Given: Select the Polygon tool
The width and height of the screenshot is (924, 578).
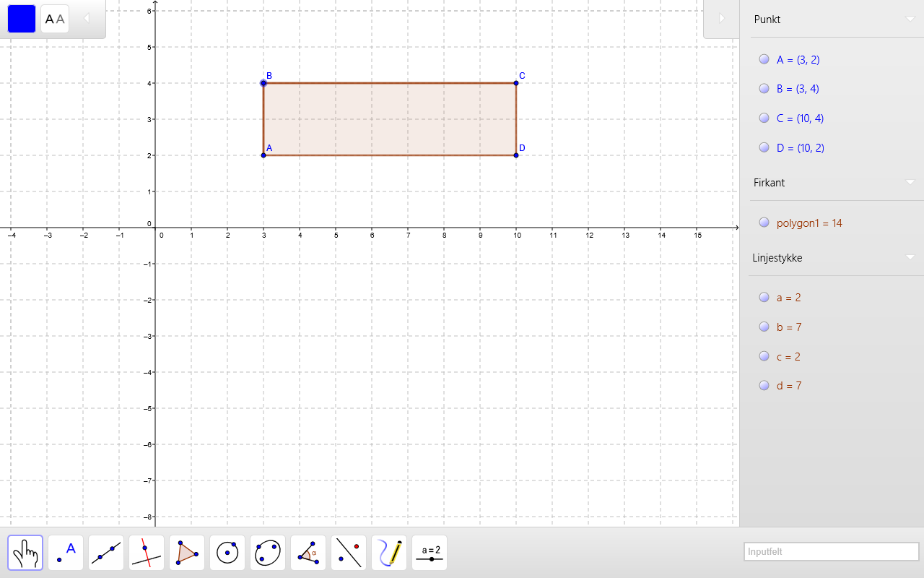Looking at the screenshot, I should pyautogui.click(x=187, y=553).
